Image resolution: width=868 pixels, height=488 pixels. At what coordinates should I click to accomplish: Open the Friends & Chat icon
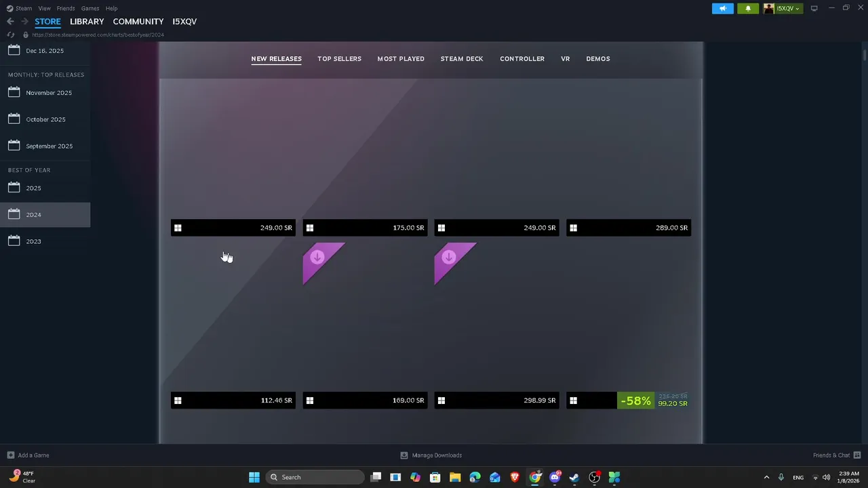857,455
